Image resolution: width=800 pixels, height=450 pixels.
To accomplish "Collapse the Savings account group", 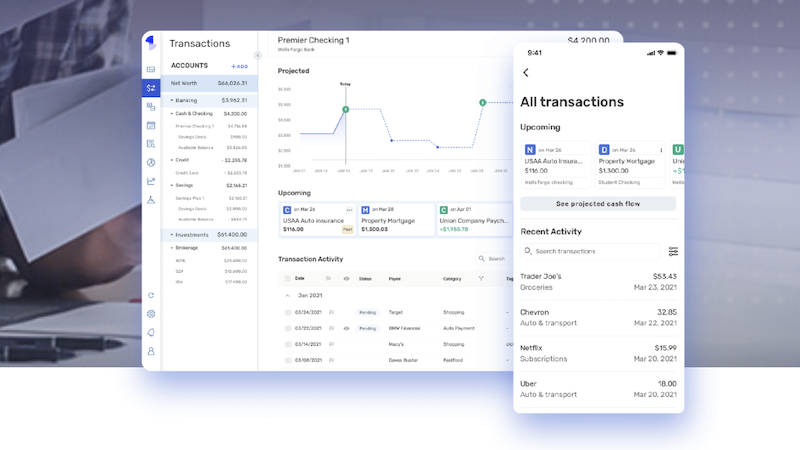I will pyautogui.click(x=171, y=186).
